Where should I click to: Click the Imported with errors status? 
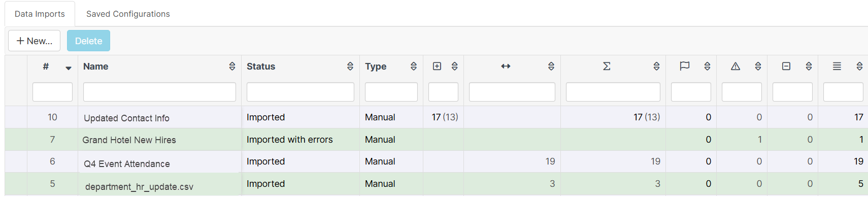tap(289, 140)
